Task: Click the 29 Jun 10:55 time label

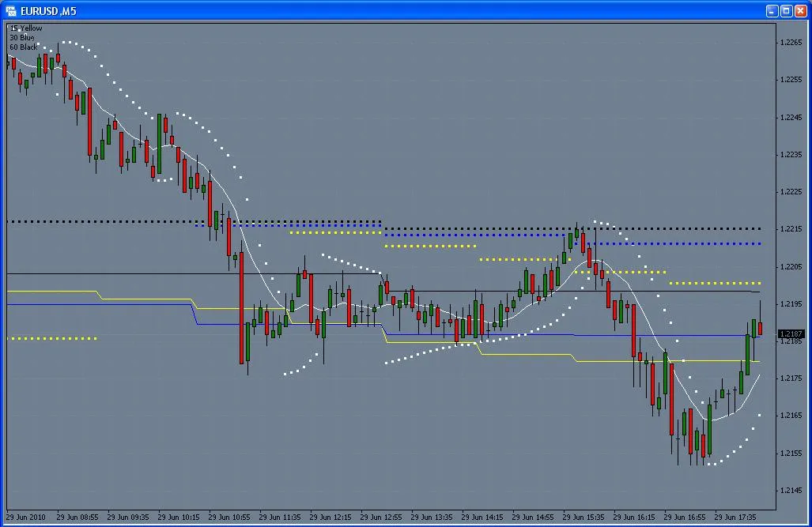Action: tap(230, 518)
